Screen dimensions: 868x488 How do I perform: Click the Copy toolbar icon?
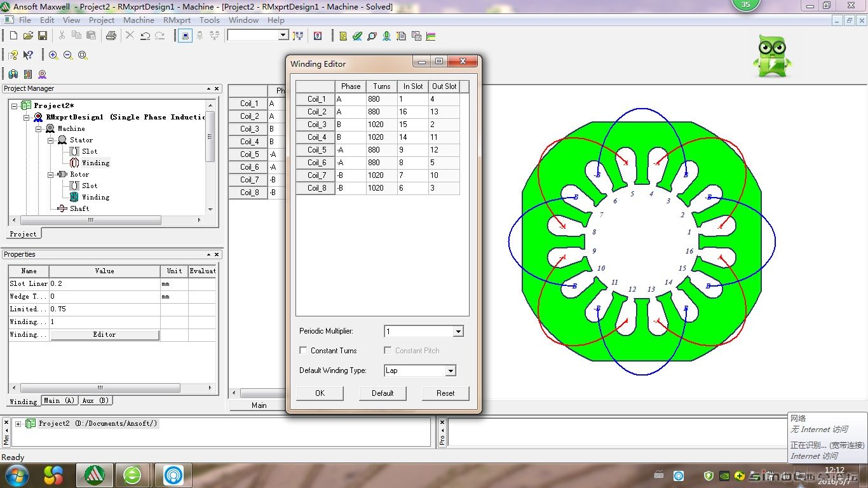point(76,36)
